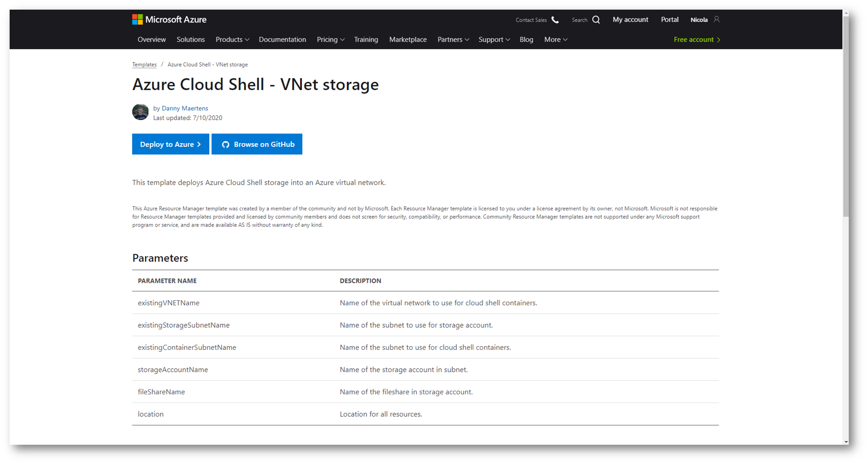The height and width of the screenshot is (464, 868).
Task: Click the page scrollbar thumb
Action: pos(846,116)
